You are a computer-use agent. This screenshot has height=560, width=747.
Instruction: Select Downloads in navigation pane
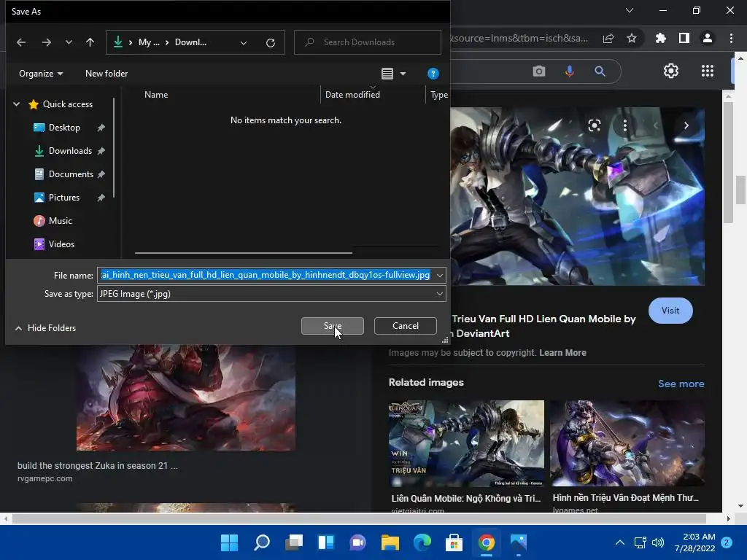pos(70,151)
